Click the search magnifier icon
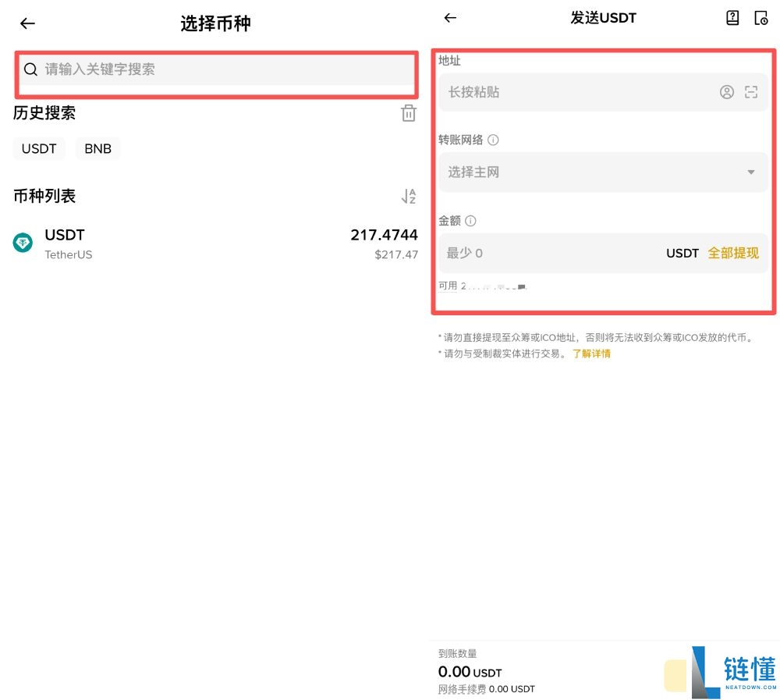This screenshot has height=700, width=780. tap(30, 69)
